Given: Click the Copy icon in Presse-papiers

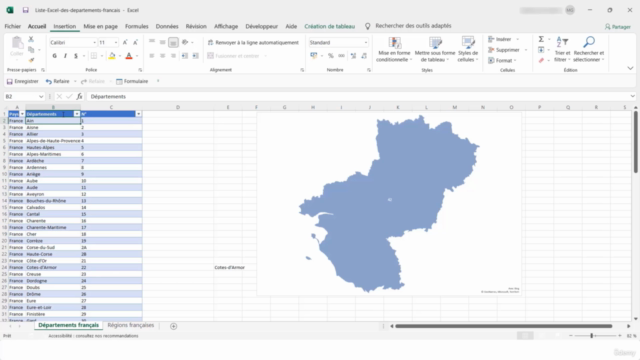Looking at the screenshot, I should (x=31, y=50).
